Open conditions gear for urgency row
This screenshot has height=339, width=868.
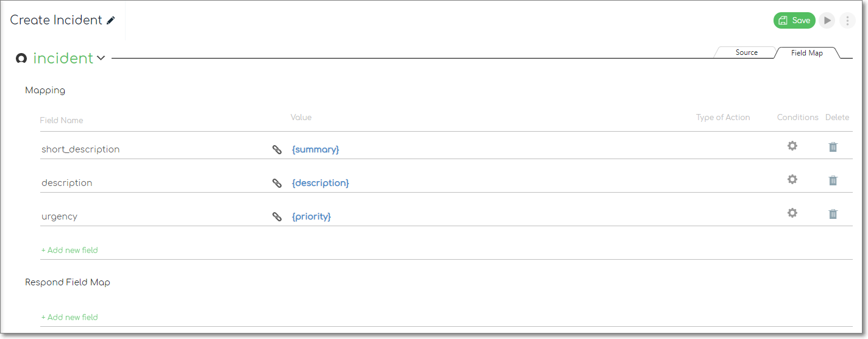(792, 213)
